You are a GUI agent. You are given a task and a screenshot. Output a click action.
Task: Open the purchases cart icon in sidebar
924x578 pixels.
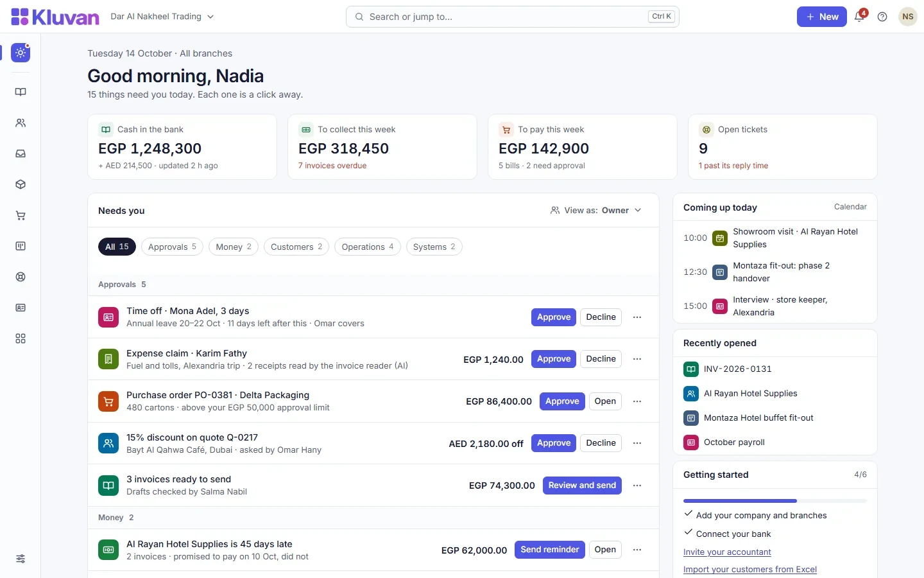point(21,215)
